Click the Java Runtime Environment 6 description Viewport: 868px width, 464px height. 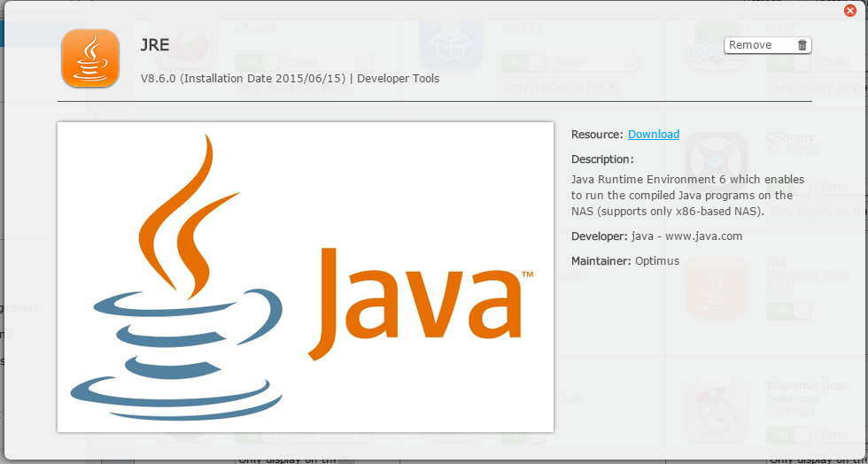click(x=687, y=196)
